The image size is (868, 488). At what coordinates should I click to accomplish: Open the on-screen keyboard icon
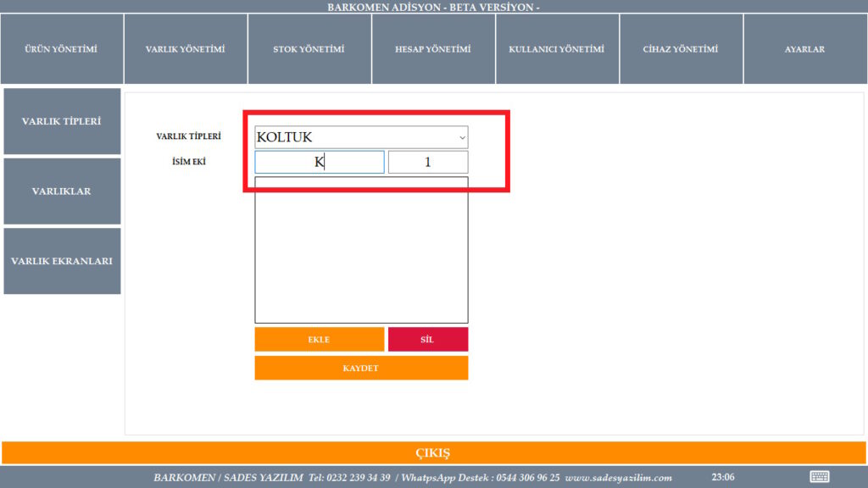pos(820,476)
